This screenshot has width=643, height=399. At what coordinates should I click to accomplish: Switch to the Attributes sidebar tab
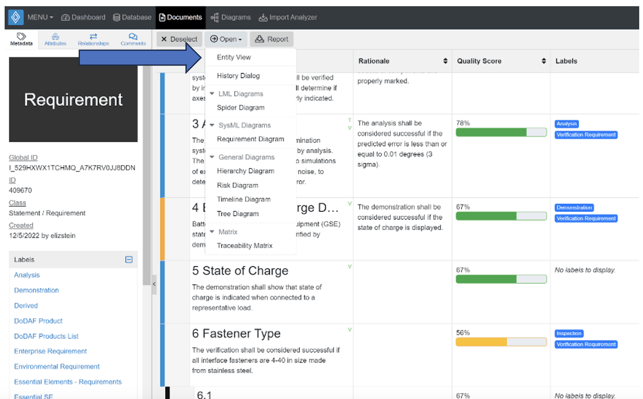(x=55, y=39)
